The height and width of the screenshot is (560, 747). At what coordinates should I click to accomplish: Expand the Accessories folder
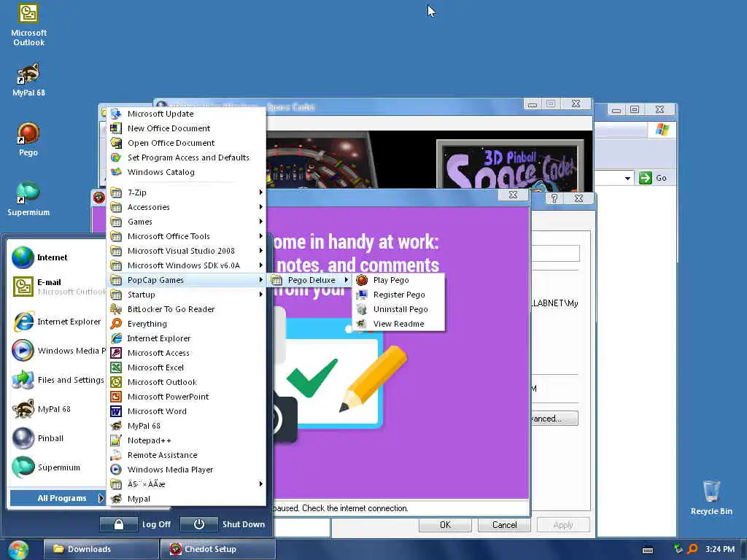point(187,207)
